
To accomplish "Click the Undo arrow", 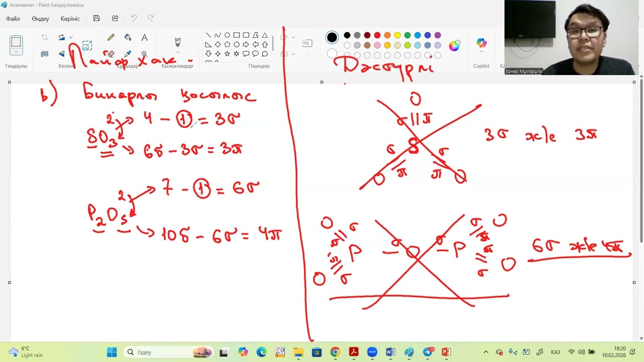I will (x=134, y=18).
